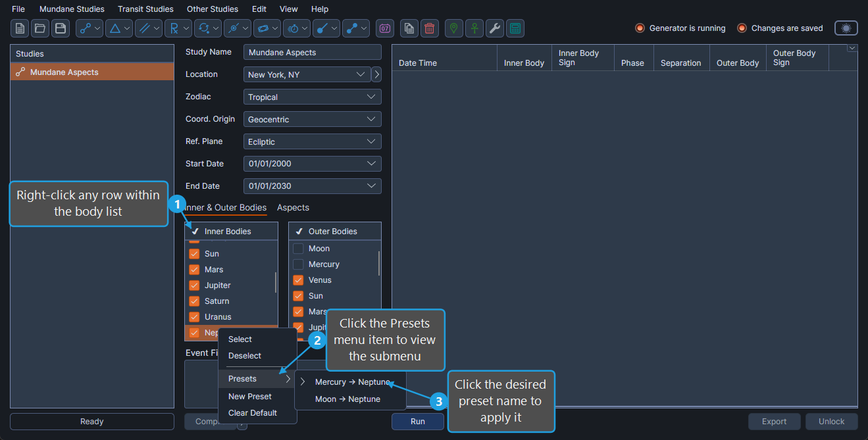Screen dimensions: 868x440
Task: Click the parallel lines toolbar icon
Action: [144, 28]
